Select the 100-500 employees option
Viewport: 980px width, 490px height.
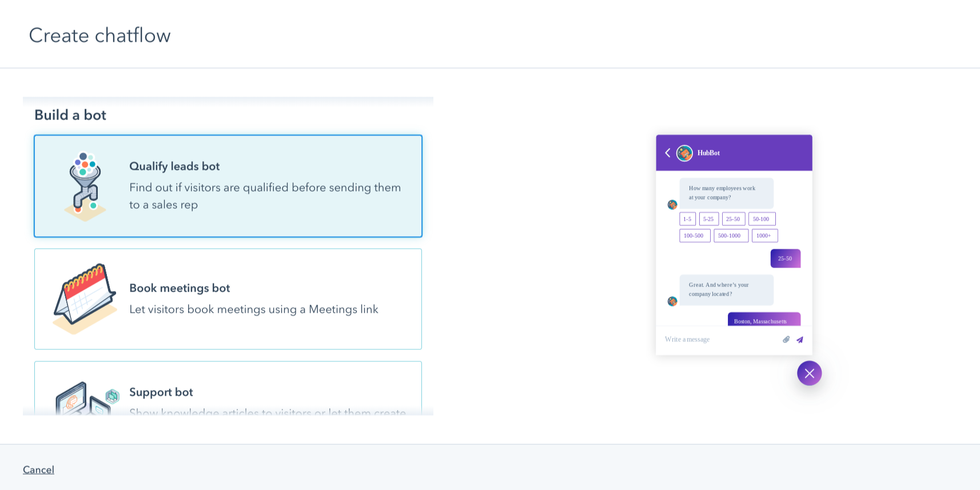pyautogui.click(x=694, y=236)
